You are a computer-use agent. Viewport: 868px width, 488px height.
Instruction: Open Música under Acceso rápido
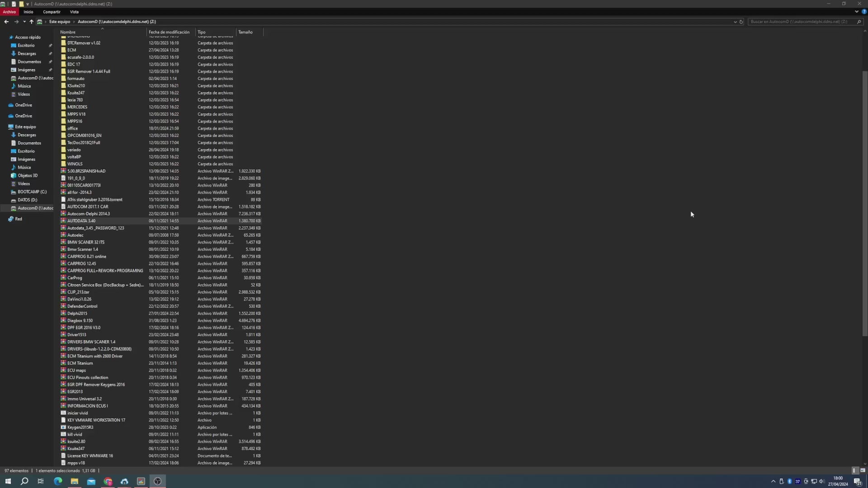(24, 86)
